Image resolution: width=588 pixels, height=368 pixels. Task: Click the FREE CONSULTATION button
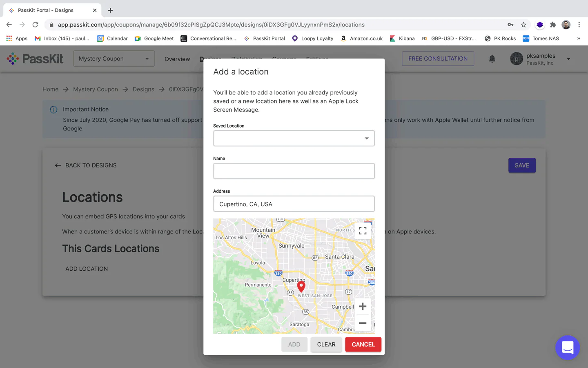click(438, 58)
